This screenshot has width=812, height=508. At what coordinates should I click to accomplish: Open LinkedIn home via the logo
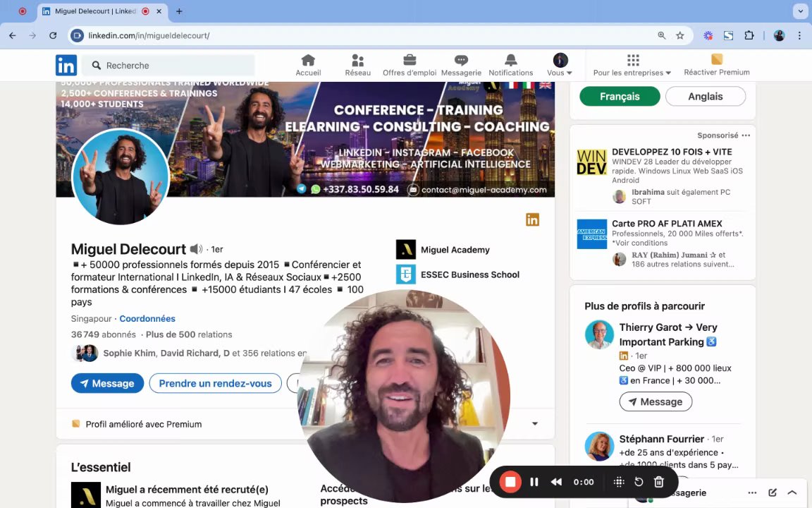66,66
